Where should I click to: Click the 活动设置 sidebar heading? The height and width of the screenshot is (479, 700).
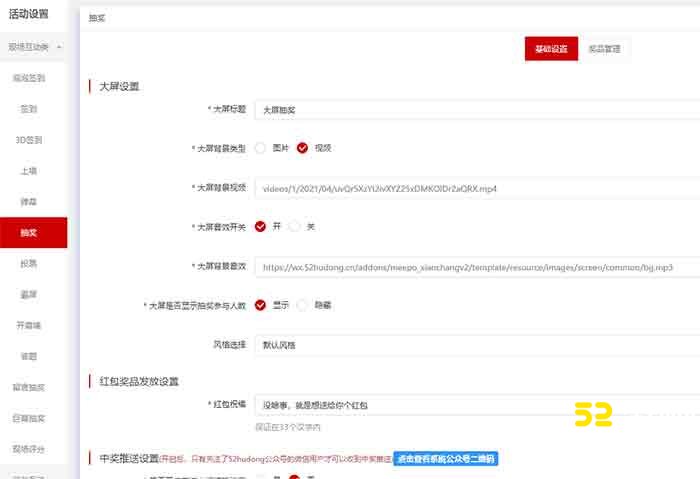click(29, 14)
